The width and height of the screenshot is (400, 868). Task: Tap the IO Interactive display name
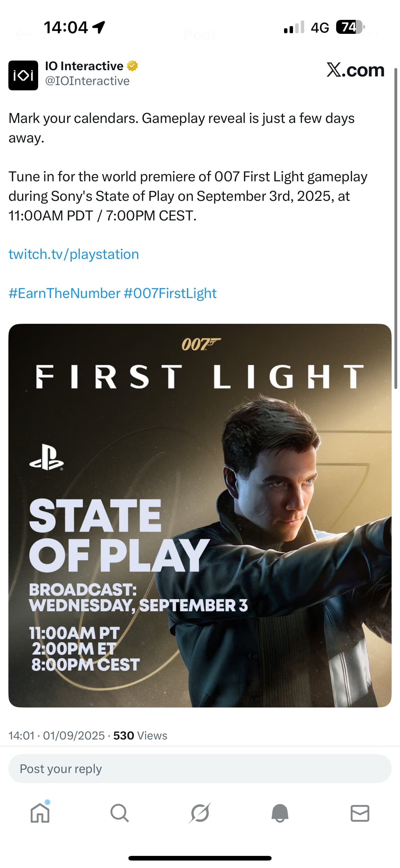pyautogui.click(x=84, y=66)
